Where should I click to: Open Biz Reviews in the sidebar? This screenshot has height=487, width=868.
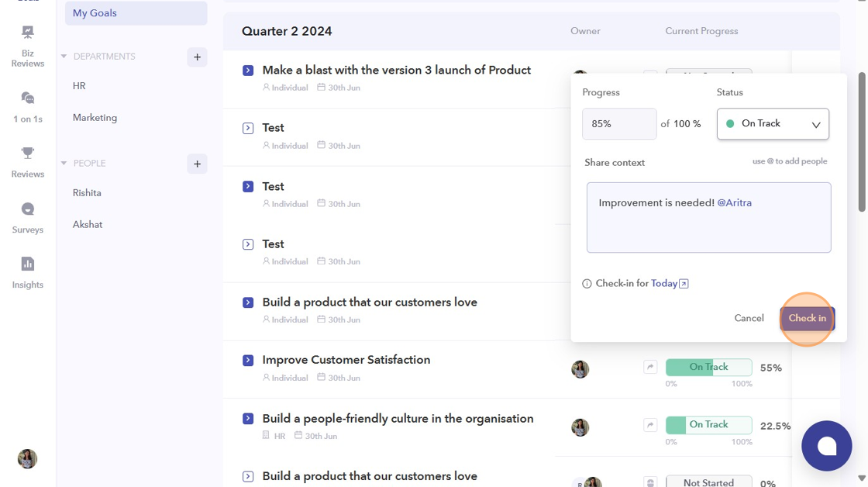coord(28,45)
